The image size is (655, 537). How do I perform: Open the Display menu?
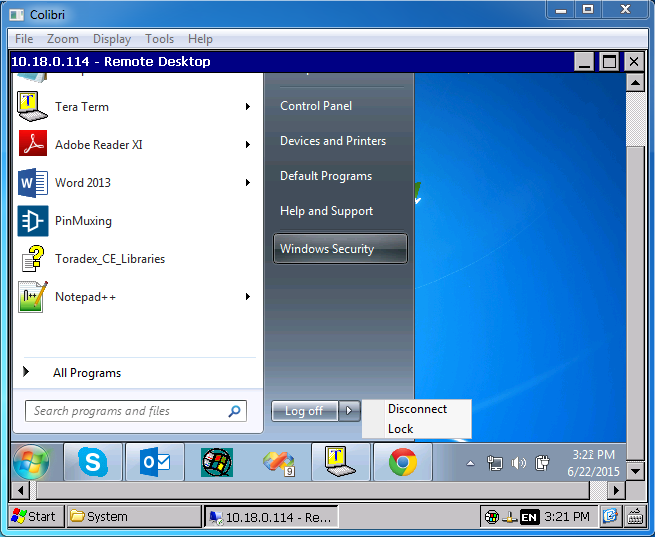tap(112, 39)
